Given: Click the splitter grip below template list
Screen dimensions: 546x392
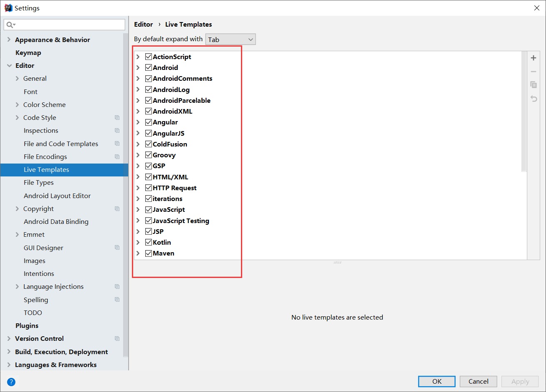Looking at the screenshot, I should pos(338,263).
